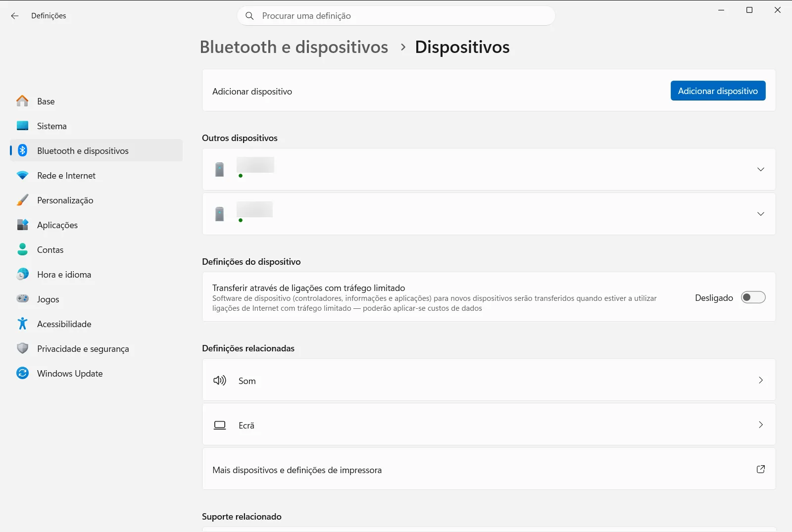Screen dimensions: 792x532
Task: Click the Base home icon in sidebar
Action: click(22, 101)
